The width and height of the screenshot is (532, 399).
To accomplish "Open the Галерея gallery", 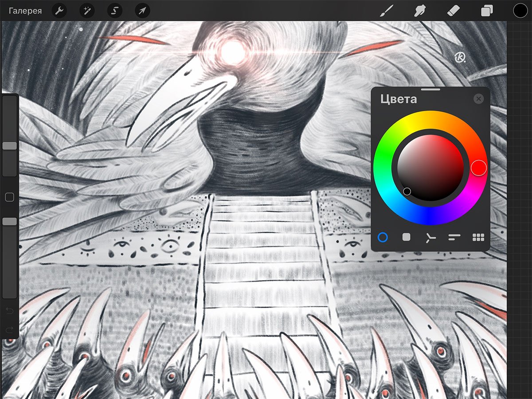I will [25, 11].
